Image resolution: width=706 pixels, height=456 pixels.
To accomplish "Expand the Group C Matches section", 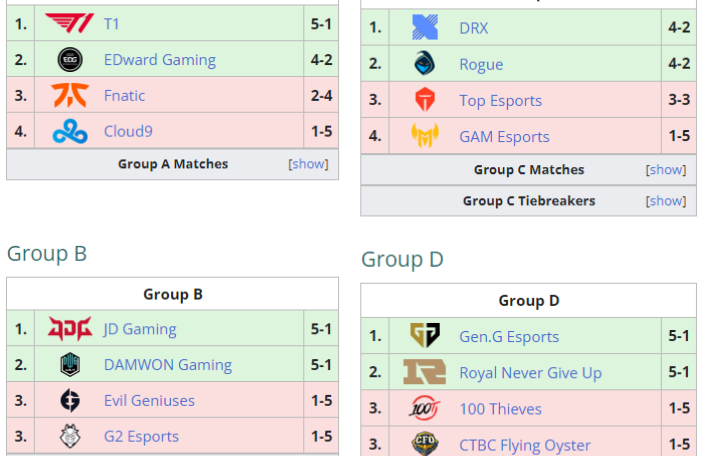I will (x=666, y=170).
